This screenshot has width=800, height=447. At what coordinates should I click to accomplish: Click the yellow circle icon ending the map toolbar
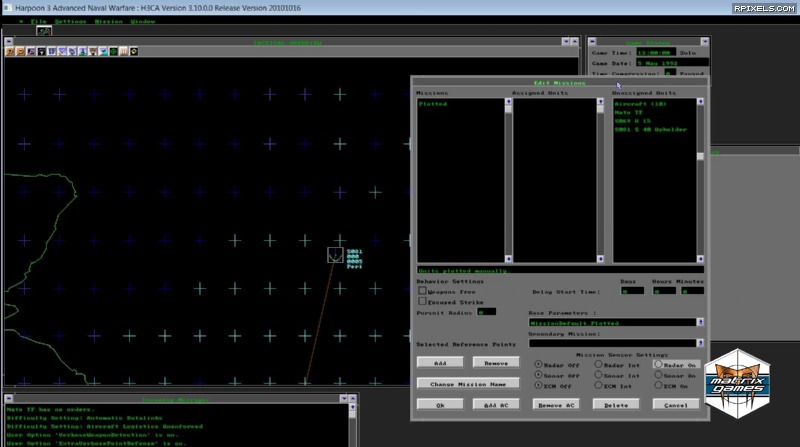click(134, 52)
